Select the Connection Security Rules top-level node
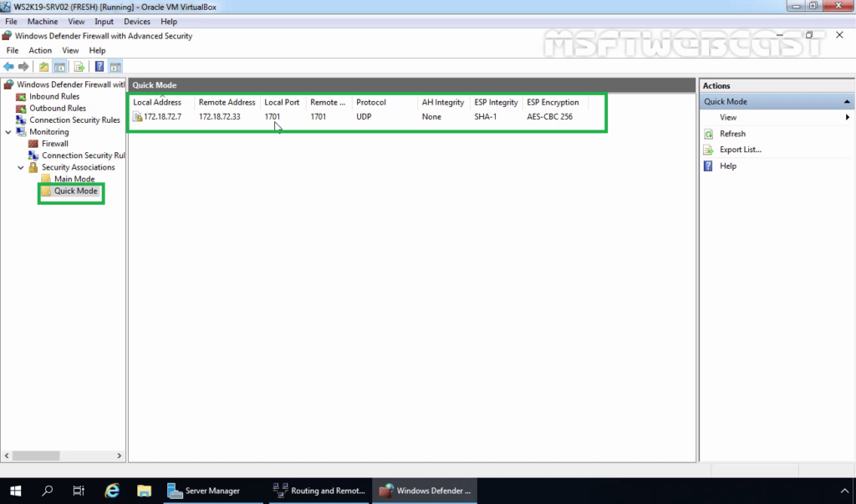This screenshot has height=504, width=856. pyautogui.click(x=74, y=120)
